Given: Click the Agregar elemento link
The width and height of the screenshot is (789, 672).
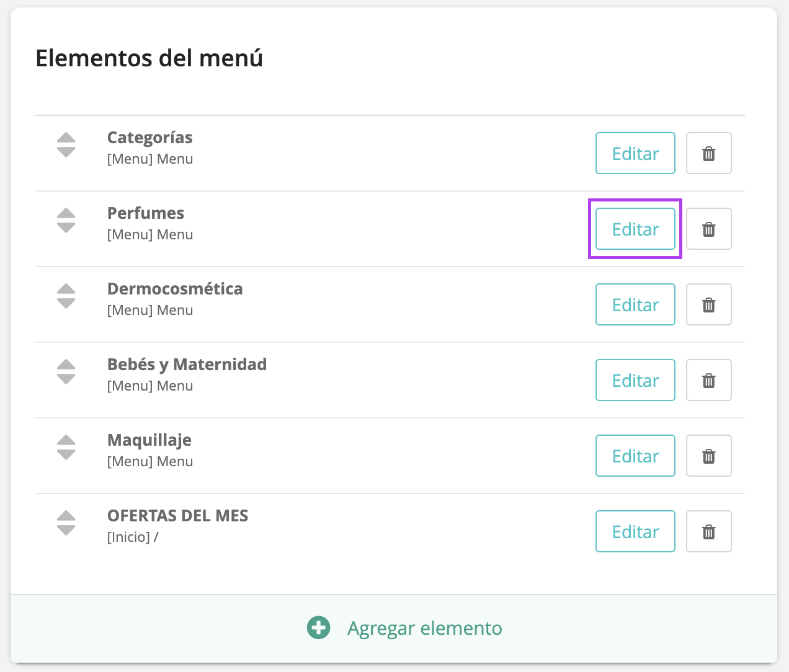Looking at the screenshot, I should [424, 628].
